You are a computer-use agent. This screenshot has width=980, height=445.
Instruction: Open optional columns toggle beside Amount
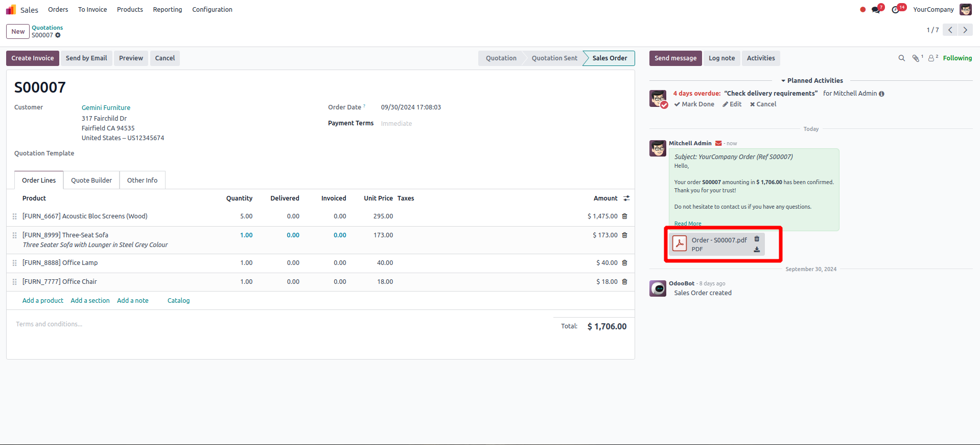pos(626,198)
